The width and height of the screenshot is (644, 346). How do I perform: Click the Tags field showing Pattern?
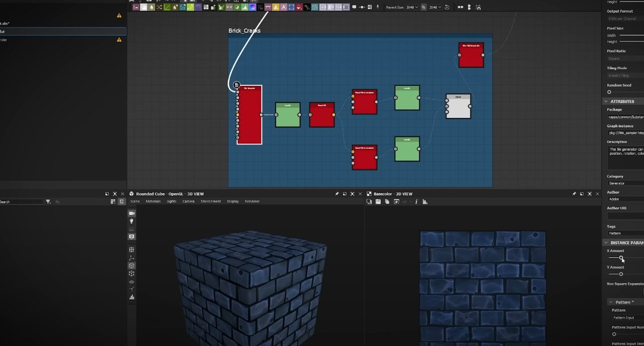pos(626,233)
